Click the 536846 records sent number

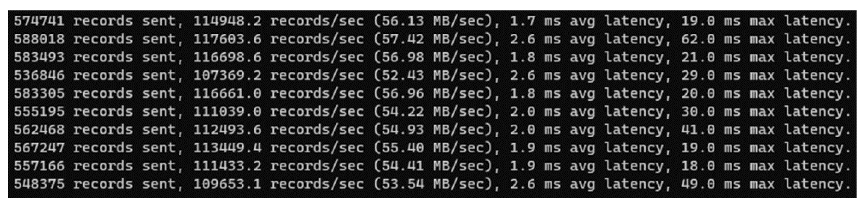coord(39,76)
